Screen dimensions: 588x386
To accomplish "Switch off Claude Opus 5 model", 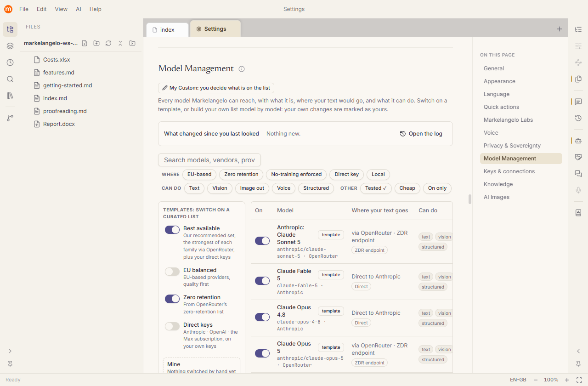I will pyautogui.click(x=262, y=353).
